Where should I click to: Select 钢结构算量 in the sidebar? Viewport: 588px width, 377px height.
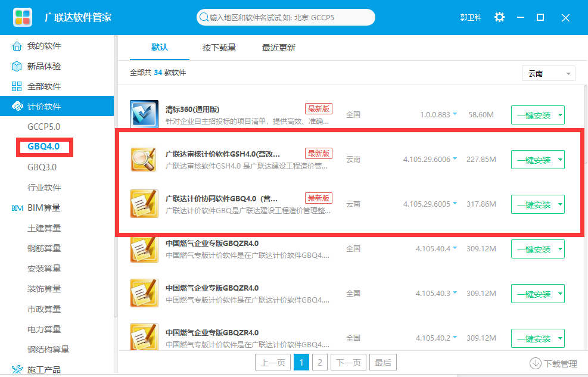point(48,349)
